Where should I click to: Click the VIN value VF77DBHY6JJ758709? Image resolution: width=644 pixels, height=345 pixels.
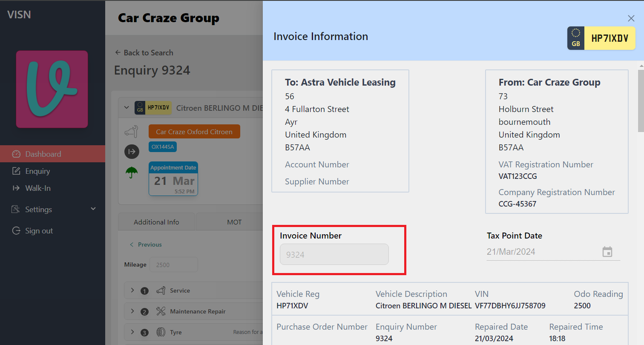(x=510, y=306)
